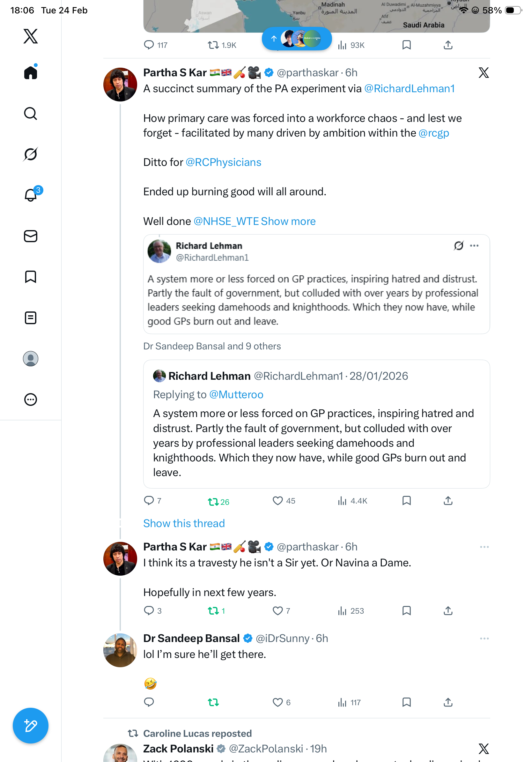This screenshot has height=762, width=532.
Task: Tap the blue compose post button
Action: tap(31, 726)
